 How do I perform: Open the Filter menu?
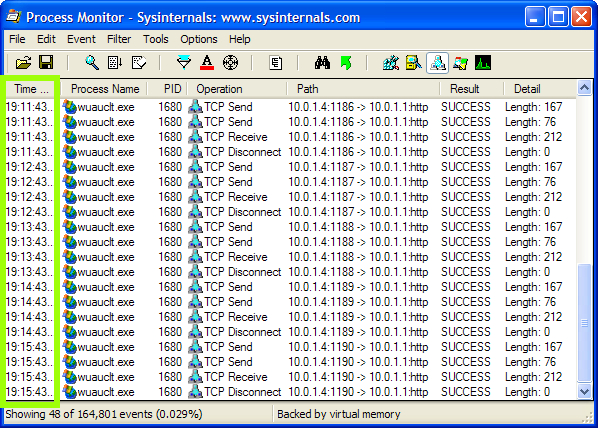(119, 39)
